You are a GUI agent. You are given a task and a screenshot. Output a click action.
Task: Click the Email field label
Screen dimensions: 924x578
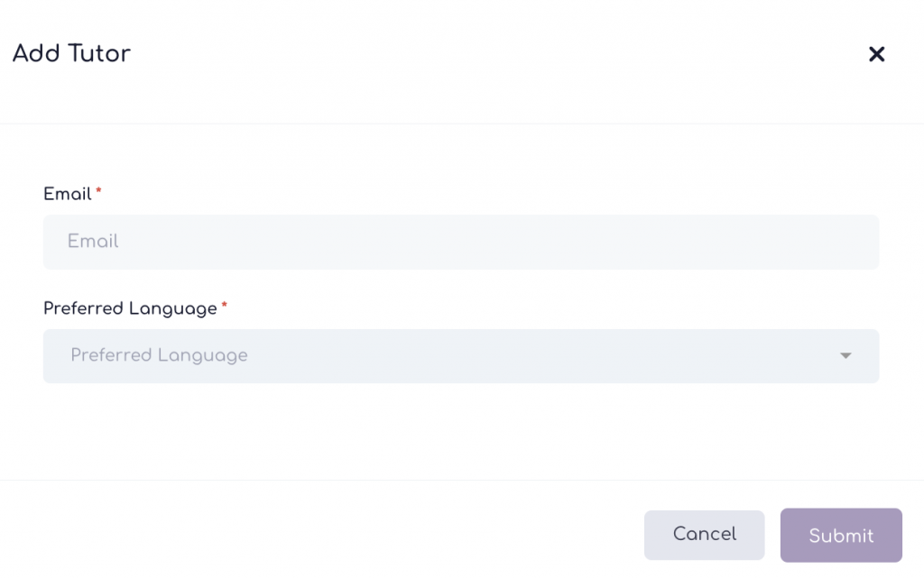(68, 194)
